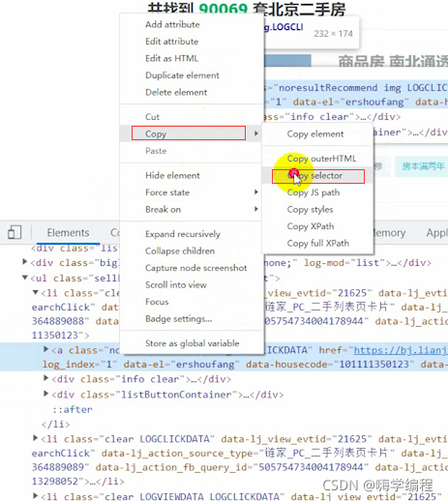Choose Delete element from context menu

[x=176, y=92]
